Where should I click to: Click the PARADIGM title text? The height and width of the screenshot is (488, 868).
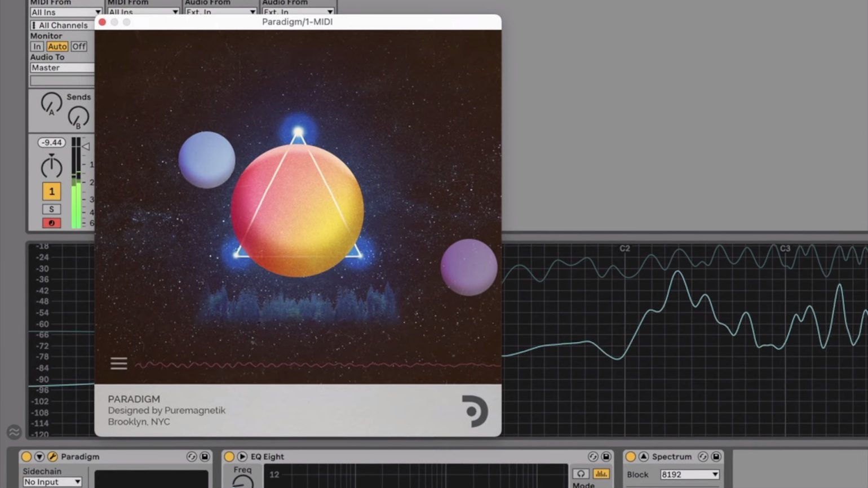coord(134,399)
